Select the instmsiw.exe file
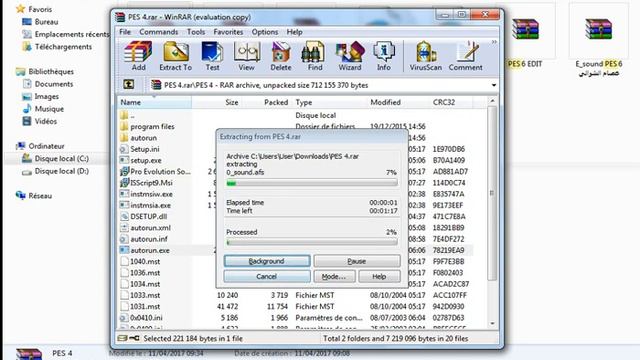 [151, 194]
